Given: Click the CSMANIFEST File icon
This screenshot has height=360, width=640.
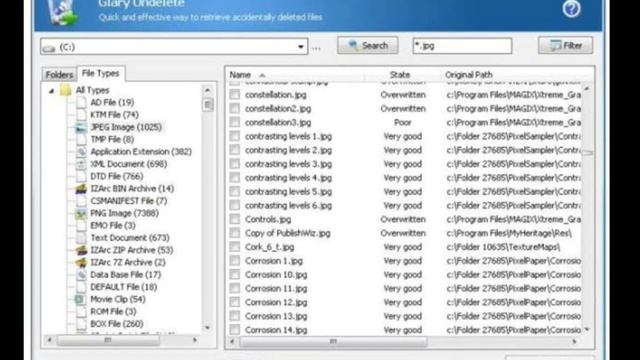Looking at the screenshot, I should coord(81,201).
